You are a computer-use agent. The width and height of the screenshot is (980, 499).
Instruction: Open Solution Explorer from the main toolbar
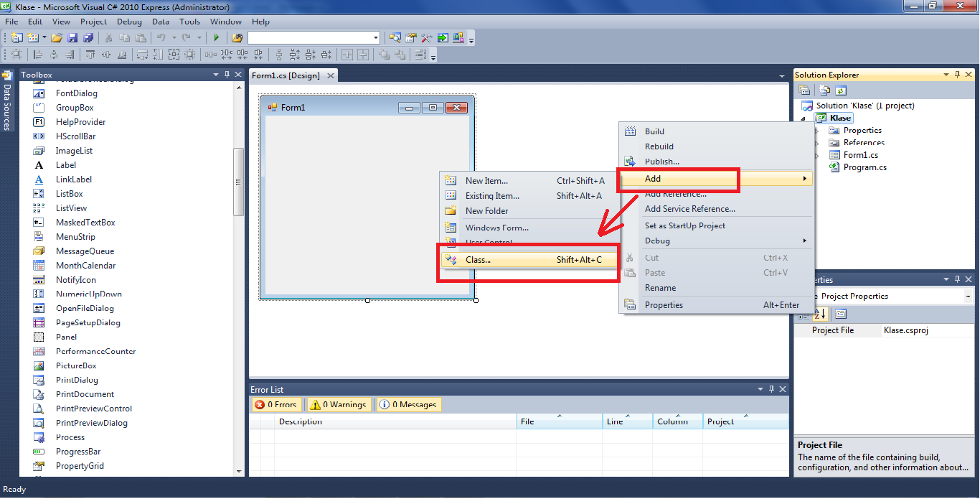click(x=395, y=37)
